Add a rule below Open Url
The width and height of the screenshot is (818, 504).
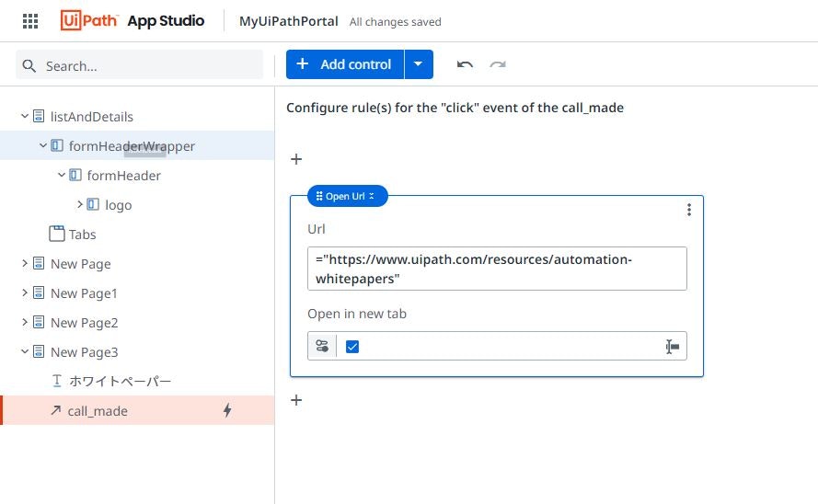point(296,400)
